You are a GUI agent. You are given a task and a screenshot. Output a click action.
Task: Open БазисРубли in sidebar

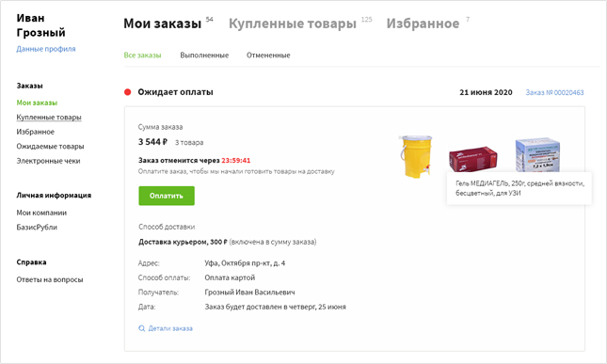[x=37, y=228]
